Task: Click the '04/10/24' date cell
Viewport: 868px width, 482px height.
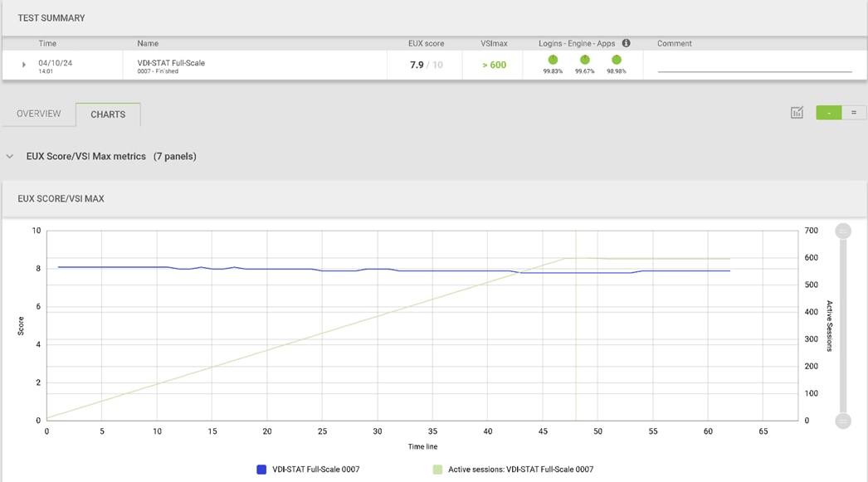Action: click(x=56, y=63)
